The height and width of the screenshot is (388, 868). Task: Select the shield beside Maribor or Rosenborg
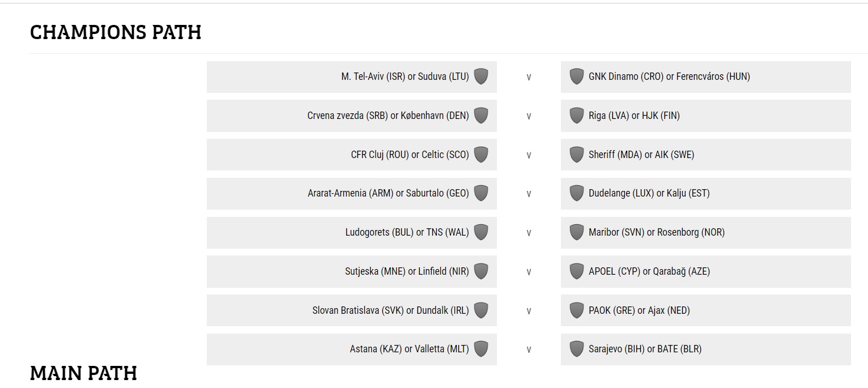577,232
